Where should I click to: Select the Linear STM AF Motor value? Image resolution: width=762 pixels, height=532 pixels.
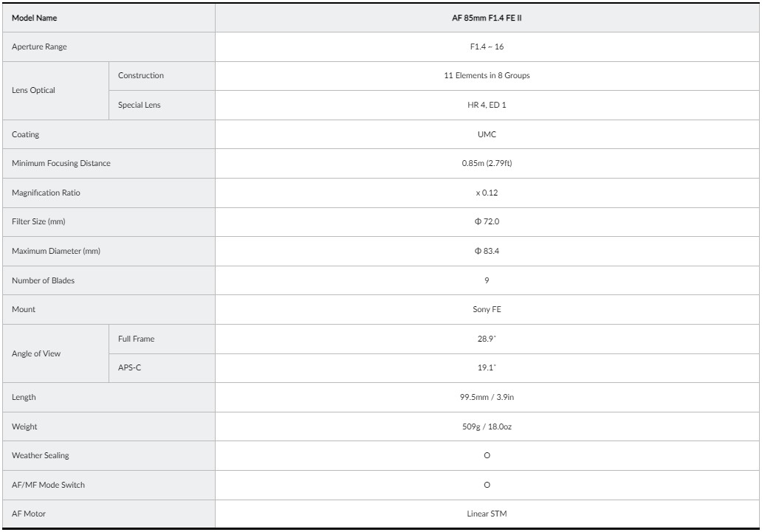(487, 514)
